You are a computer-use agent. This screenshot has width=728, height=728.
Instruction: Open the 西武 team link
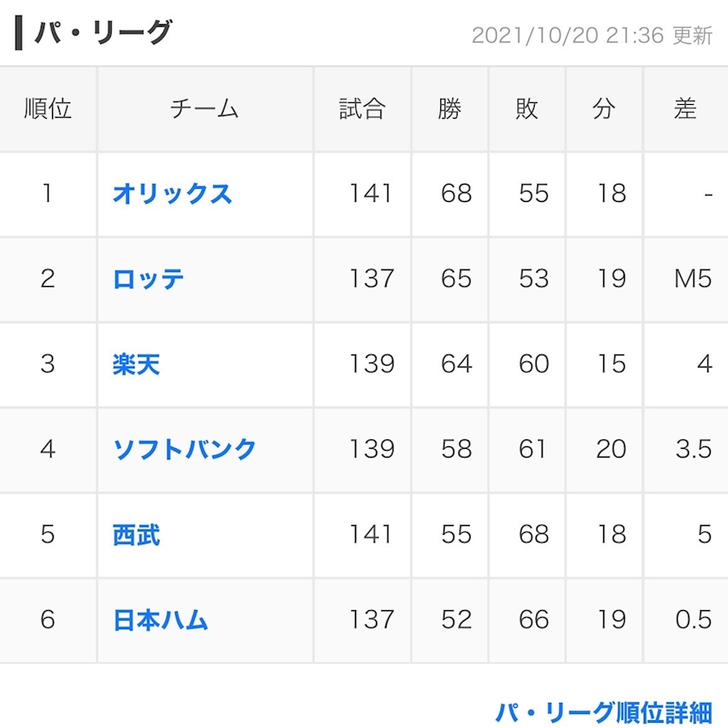tap(136, 534)
